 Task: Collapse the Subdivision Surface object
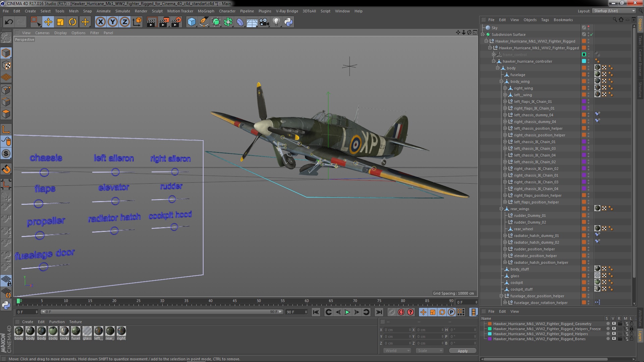tap(483, 35)
